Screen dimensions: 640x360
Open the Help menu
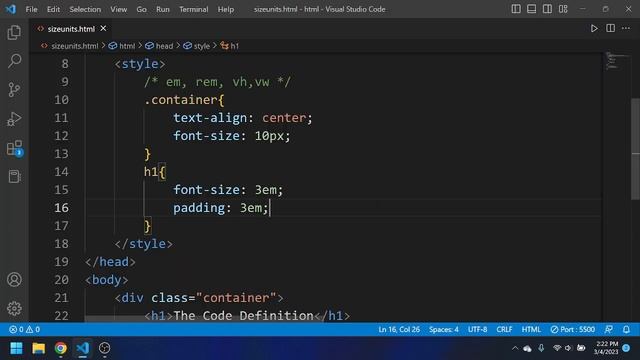[226, 9]
